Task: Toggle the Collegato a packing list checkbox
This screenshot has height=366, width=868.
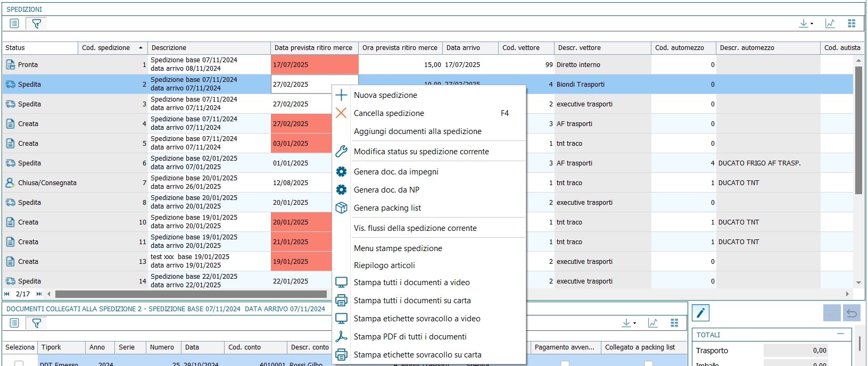Action: (648, 363)
